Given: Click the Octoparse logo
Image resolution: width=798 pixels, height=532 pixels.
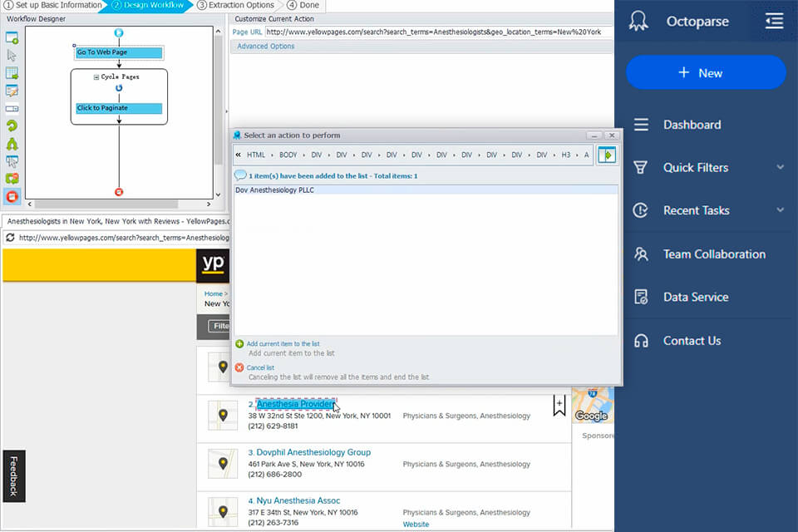Looking at the screenshot, I should pyautogui.click(x=638, y=21).
